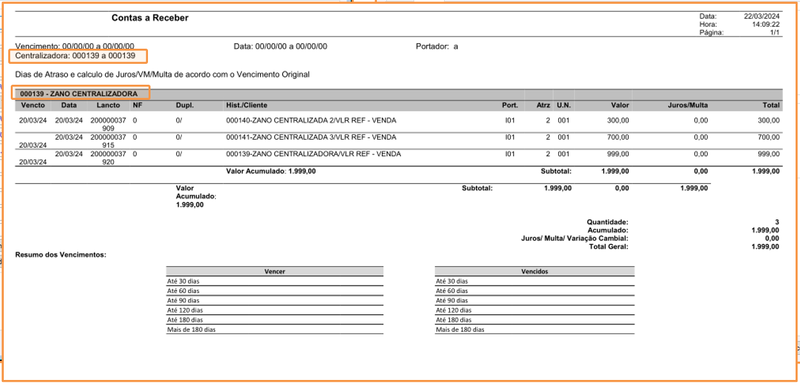Select the report date 22/03/2024

point(762,16)
